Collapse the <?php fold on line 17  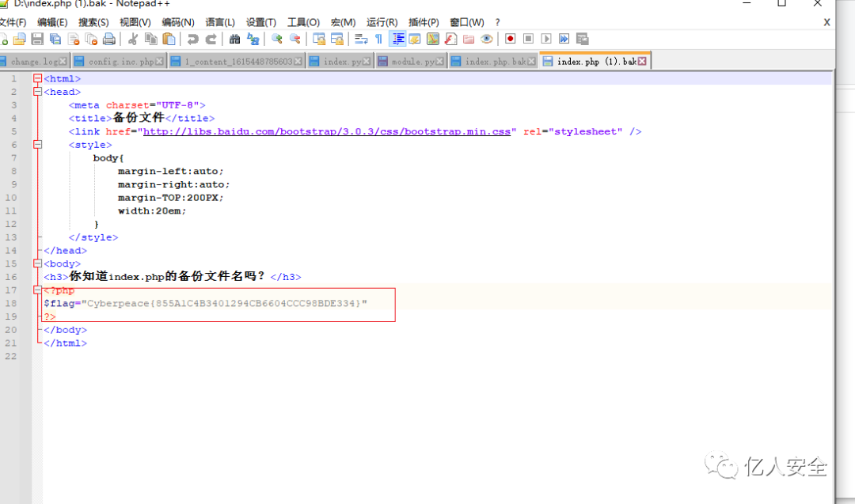coord(38,290)
